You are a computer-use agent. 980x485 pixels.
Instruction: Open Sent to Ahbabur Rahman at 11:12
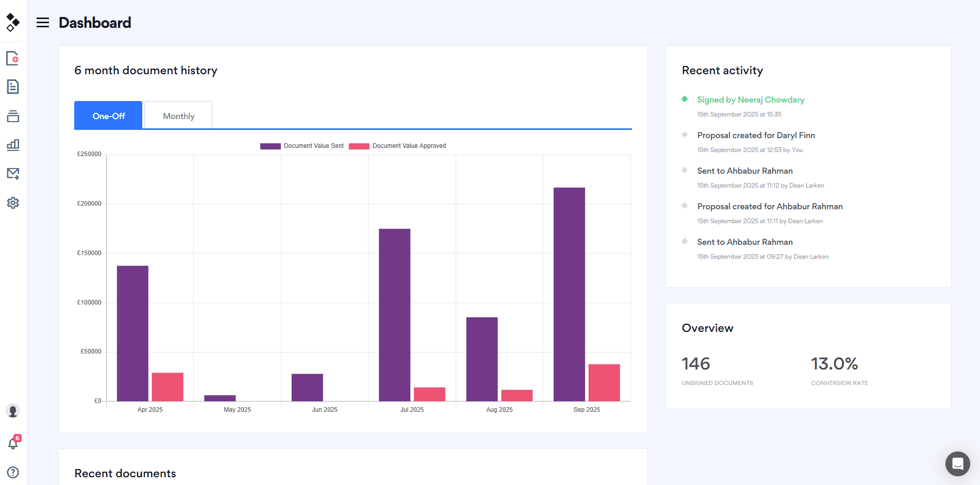click(x=745, y=171)
